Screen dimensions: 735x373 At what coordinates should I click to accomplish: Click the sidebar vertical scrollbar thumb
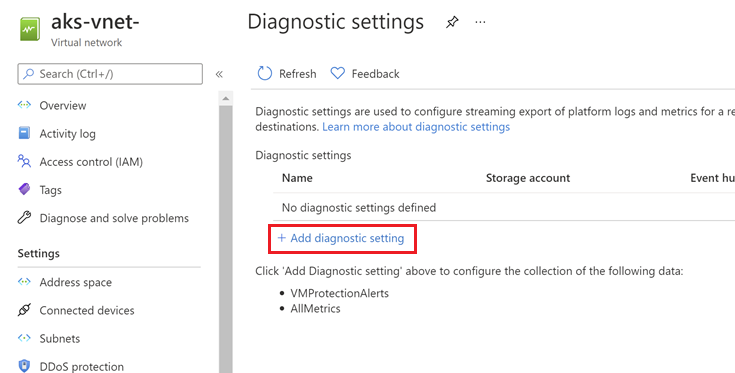(225, 239)
